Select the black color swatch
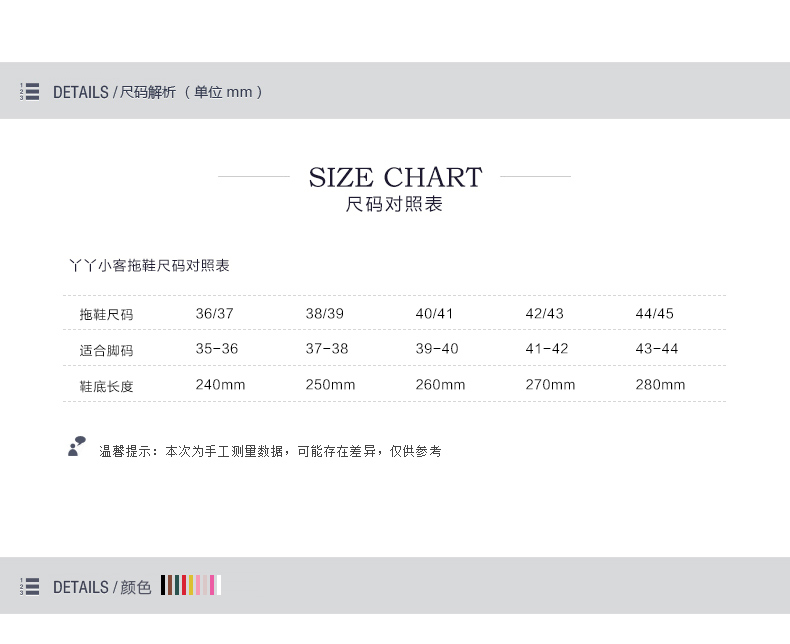The height and width of the screenshot is (644, 790). 163,585
